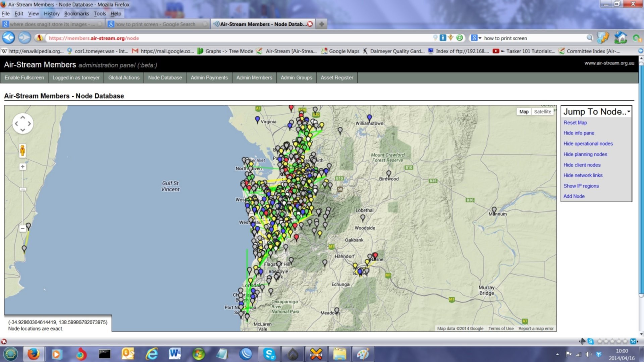Click the node marker near Meadows
The width and height of the screenshot is (644, 362).
pyautogui.click(x=337, y=311)
